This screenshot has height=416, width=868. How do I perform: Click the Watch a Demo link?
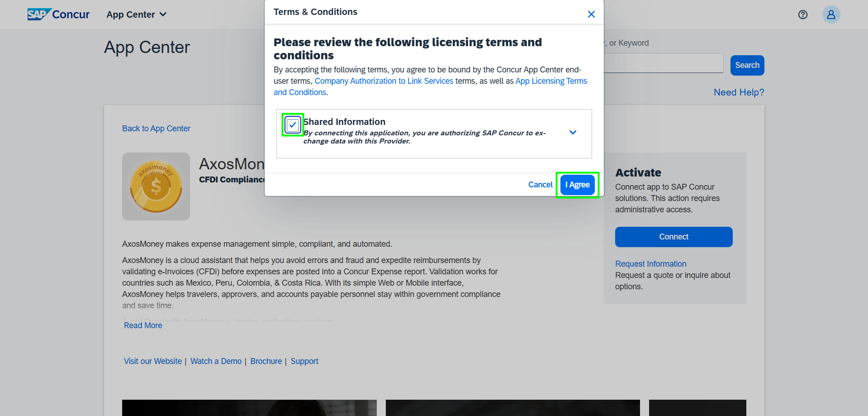point(216,361)
